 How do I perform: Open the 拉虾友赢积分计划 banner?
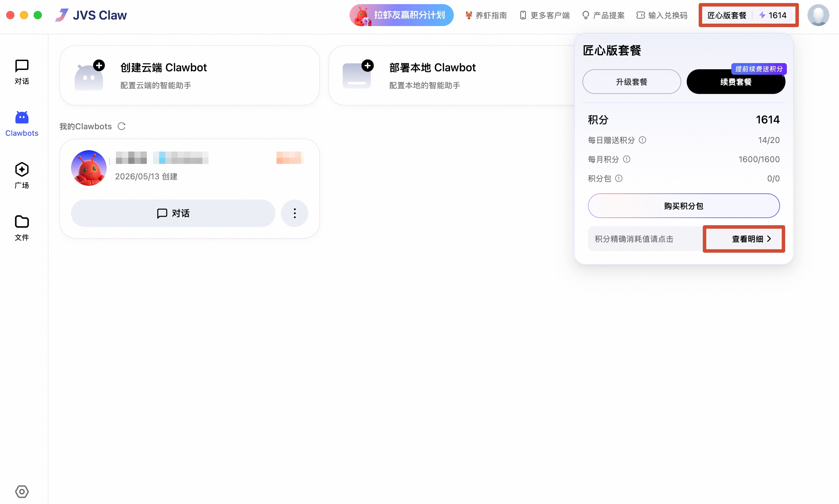click(401, 15)
